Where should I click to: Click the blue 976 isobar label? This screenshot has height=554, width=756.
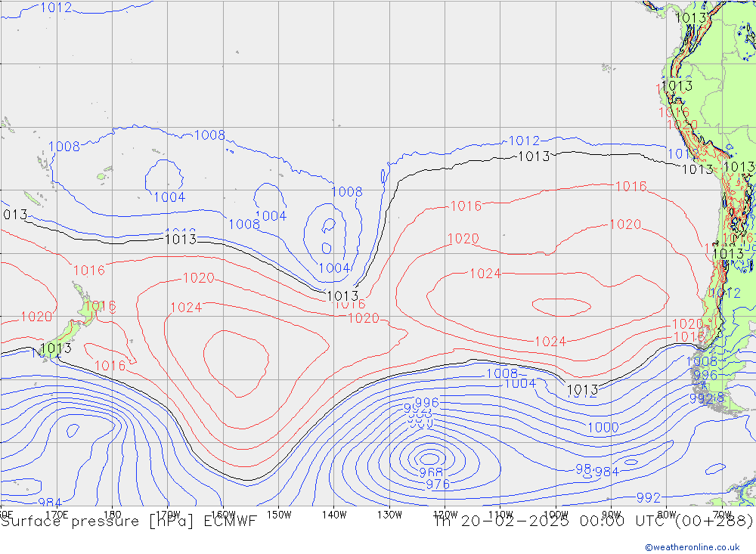point(438,484)
